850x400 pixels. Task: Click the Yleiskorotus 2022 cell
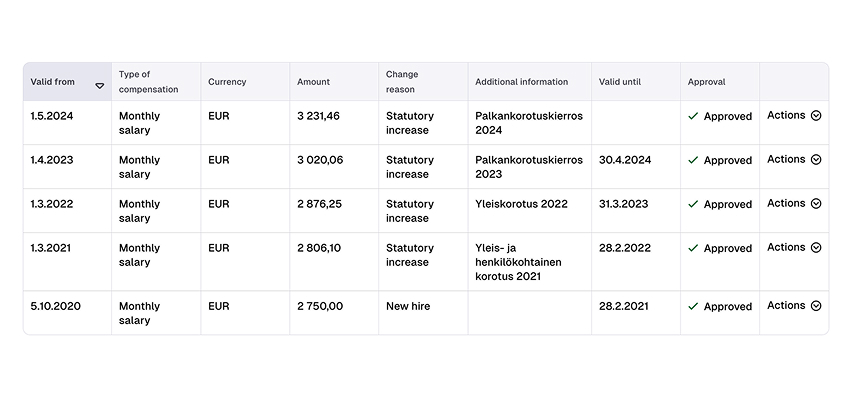(521, 204)
